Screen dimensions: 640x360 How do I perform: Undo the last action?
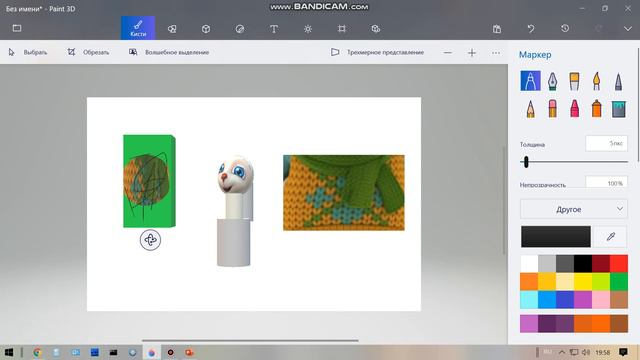pyautogui.click(x=531, y=29)
